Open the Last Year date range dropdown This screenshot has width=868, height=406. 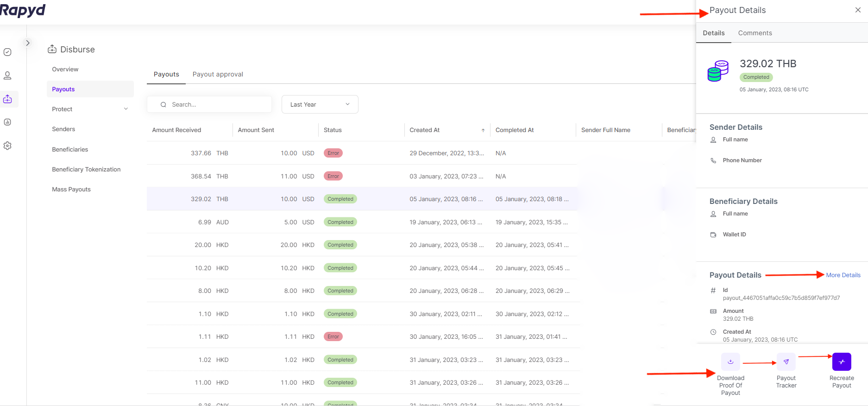point(320,104)
